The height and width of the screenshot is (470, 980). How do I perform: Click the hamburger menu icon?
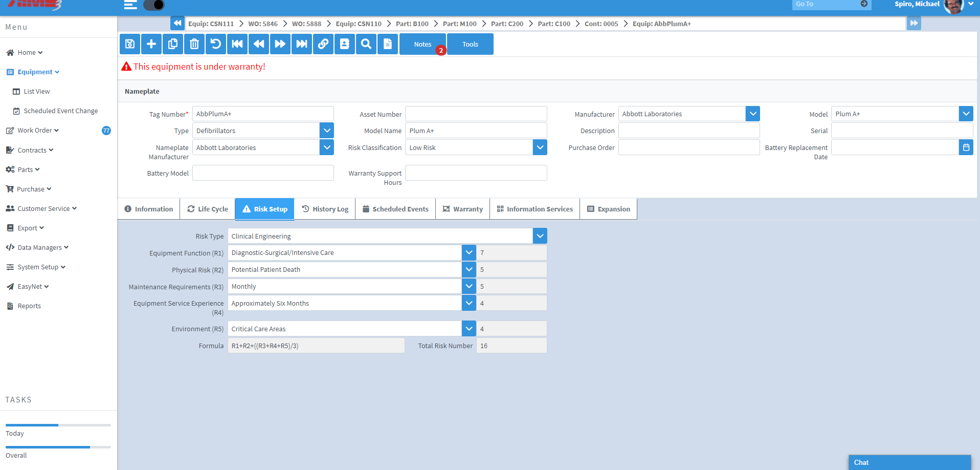(130, 5)
